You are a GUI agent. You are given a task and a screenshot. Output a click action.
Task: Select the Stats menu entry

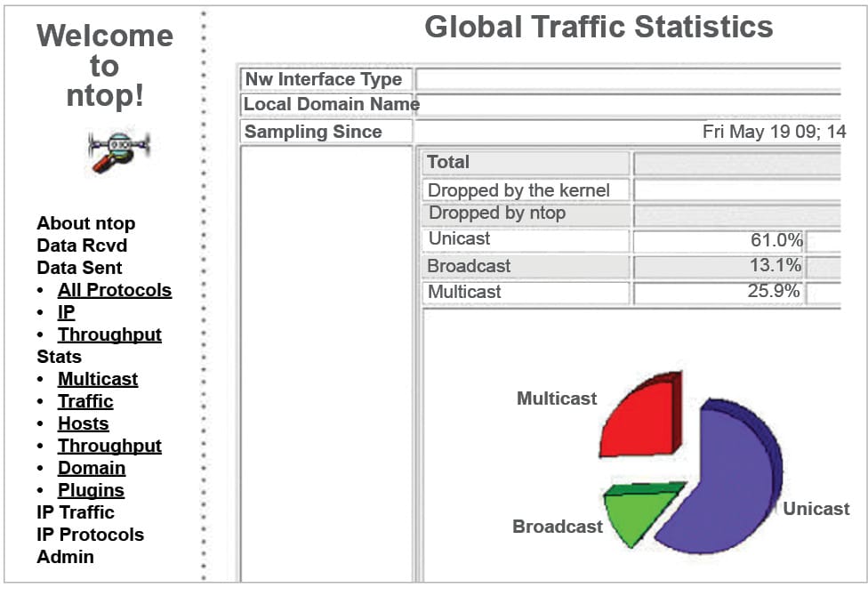[60, 357]
